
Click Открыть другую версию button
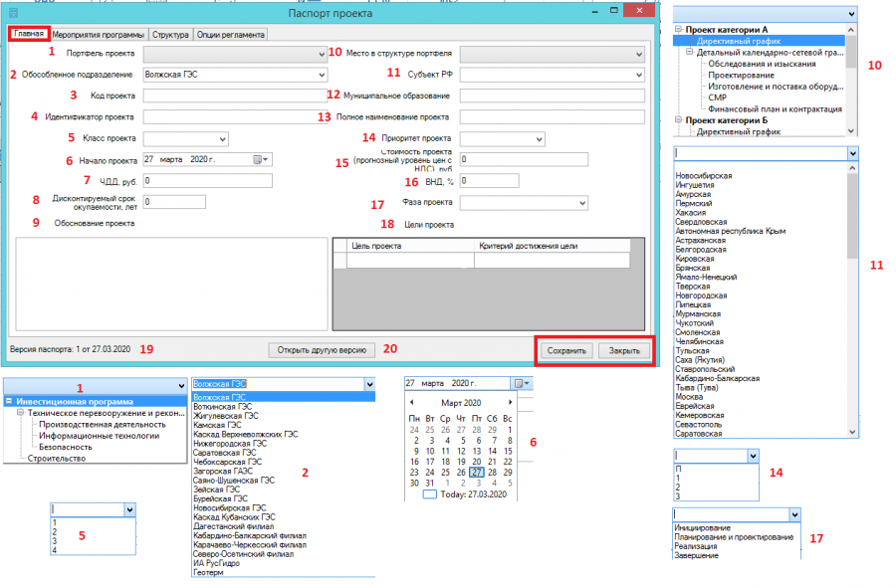322,350
